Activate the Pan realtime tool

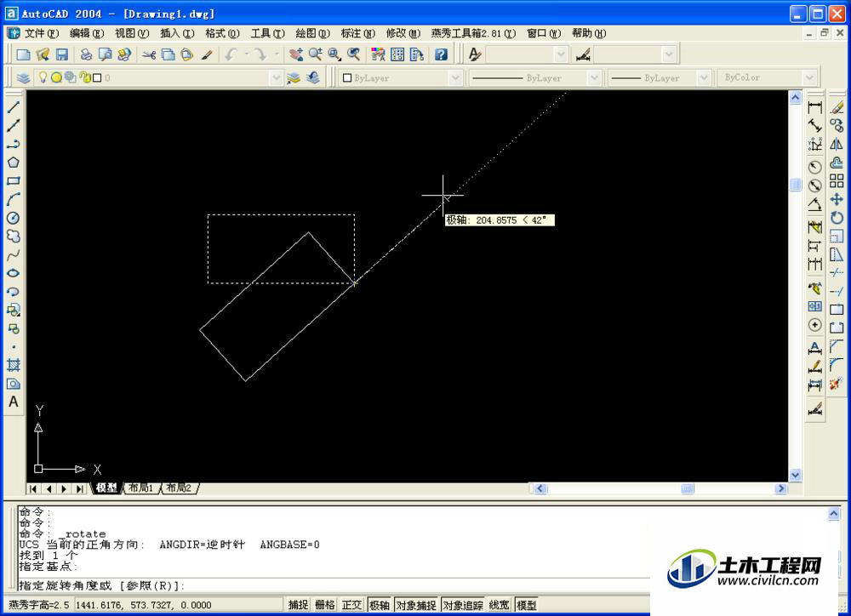coord(296,54)
